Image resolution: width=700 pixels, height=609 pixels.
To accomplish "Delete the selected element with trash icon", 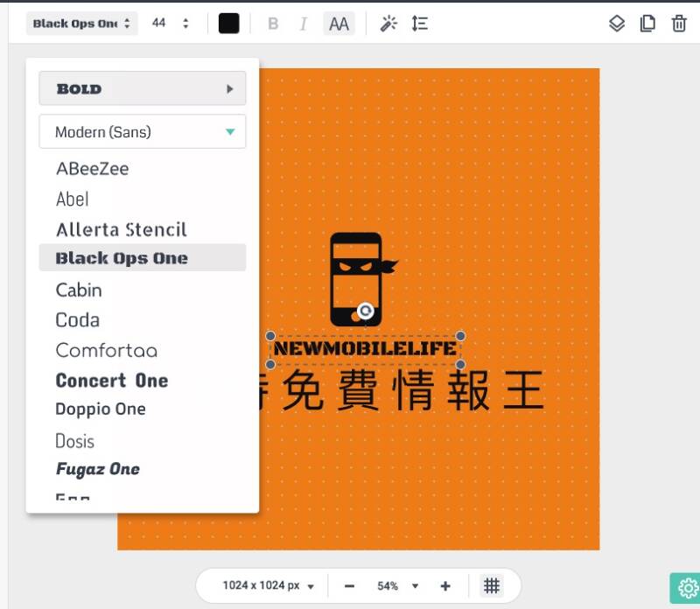I will tap(679, 24).
